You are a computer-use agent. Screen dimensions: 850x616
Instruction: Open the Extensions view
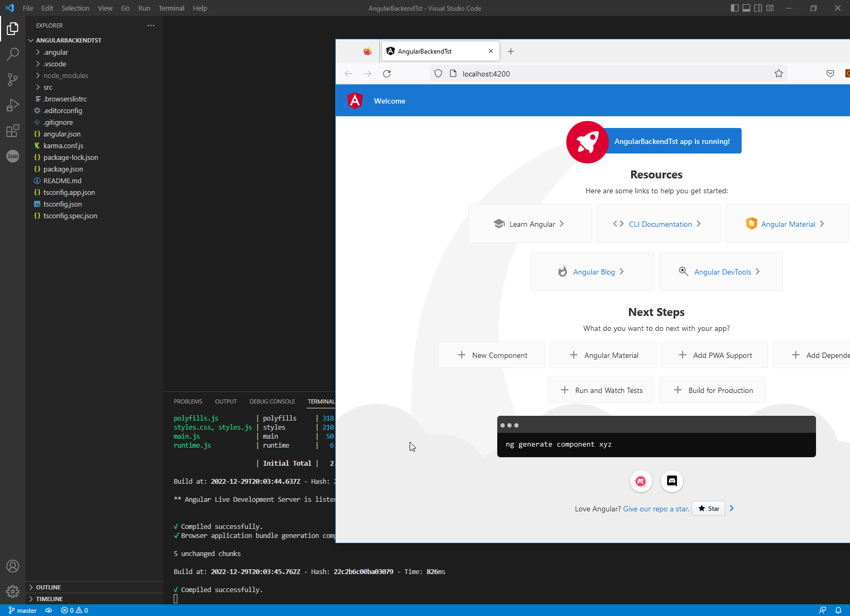[13, 131]
